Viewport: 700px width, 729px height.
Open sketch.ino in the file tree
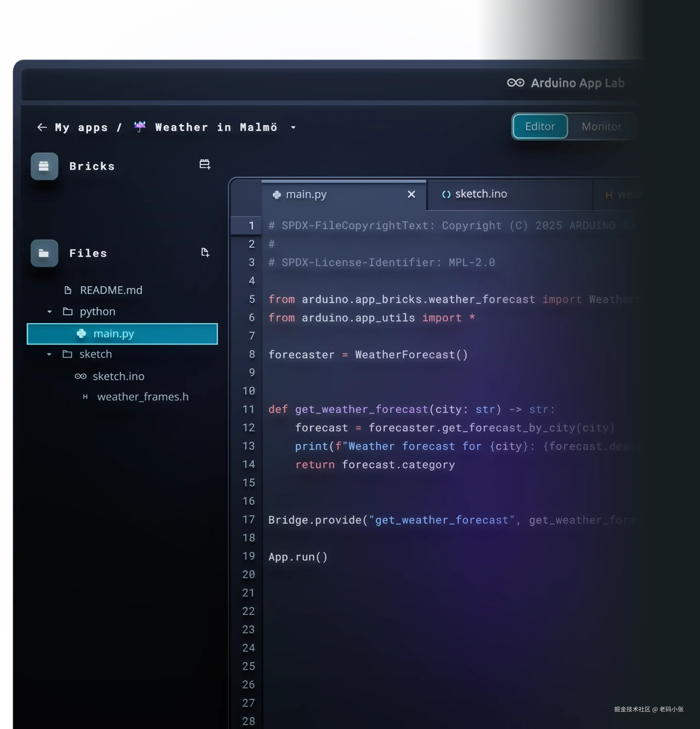tap(118, 376)
